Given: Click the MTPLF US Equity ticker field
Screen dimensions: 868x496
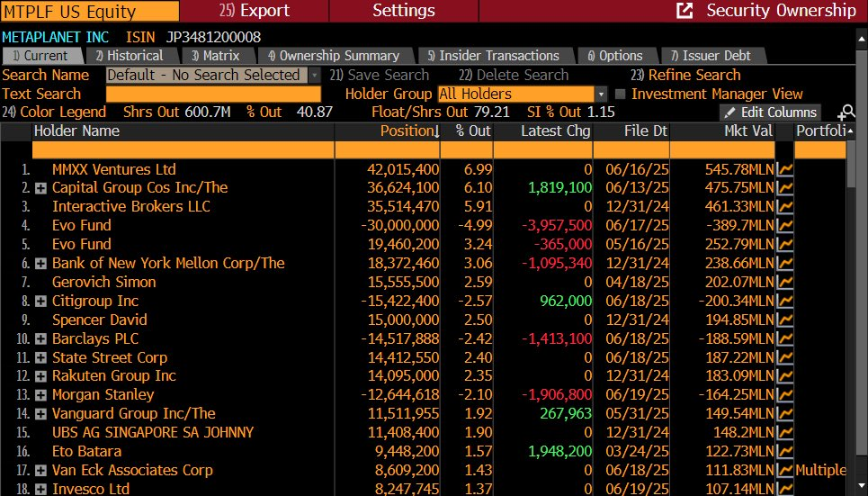Looking at the screenshot, I should (x=90, y=11).
